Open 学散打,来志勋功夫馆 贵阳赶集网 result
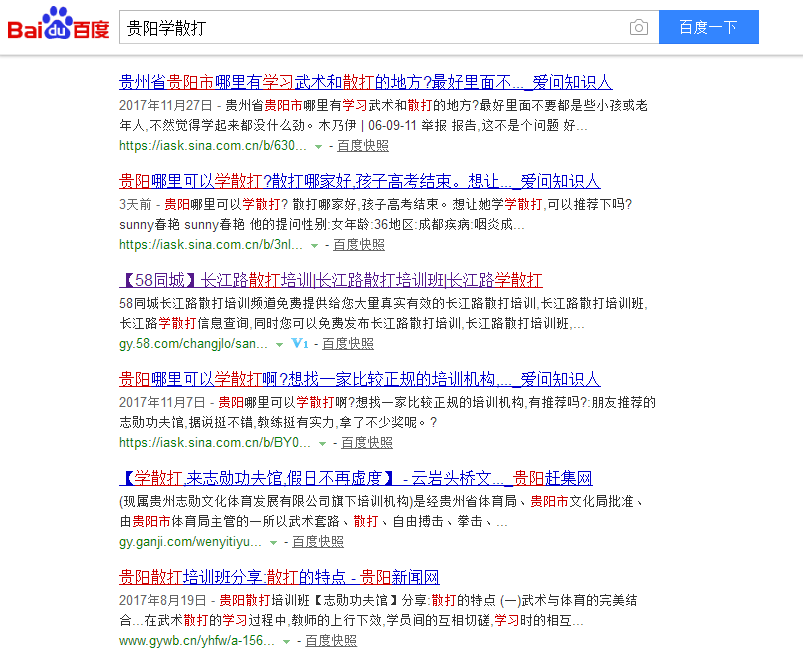This screenshot has width=803, height=659. point(356,478)
